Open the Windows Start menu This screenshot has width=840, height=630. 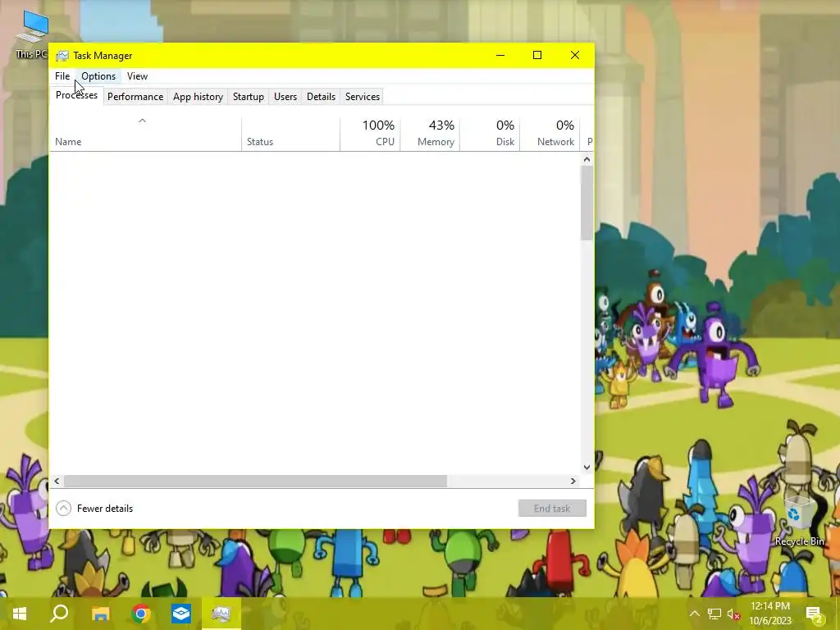(20, 614)
